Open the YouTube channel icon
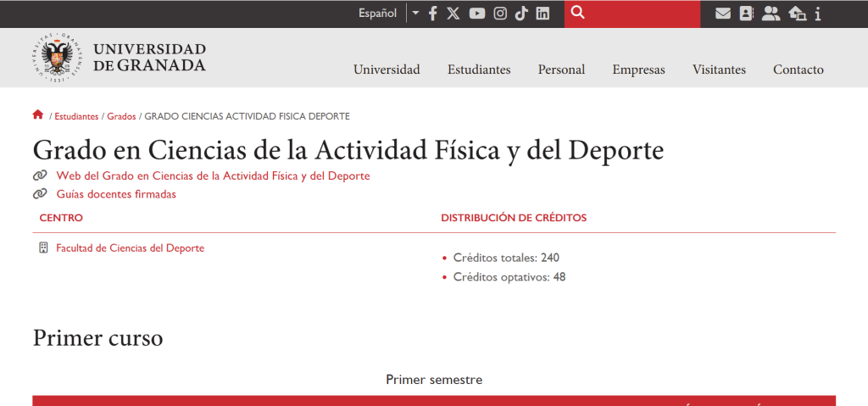The height and width of the screenshot is (406, 868). click(477, 14)
